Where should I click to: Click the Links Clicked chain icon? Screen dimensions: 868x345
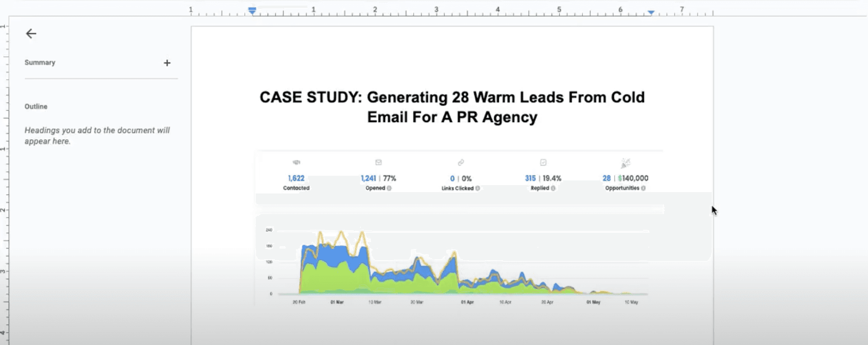click(461, 162)
